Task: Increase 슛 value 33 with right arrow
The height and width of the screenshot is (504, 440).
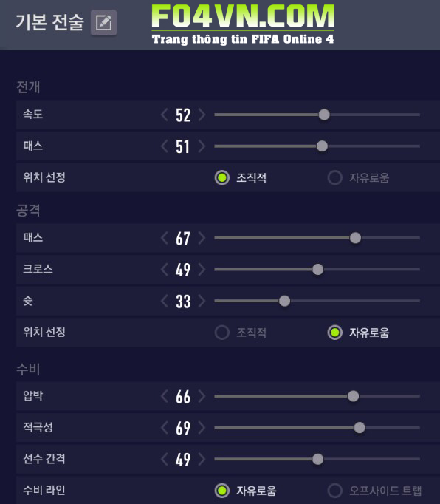Action: click(x=202, y=302)
